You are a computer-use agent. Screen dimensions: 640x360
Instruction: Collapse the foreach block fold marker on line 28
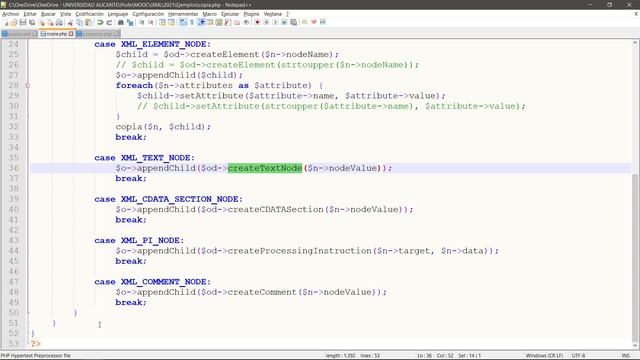coord(28,85)
